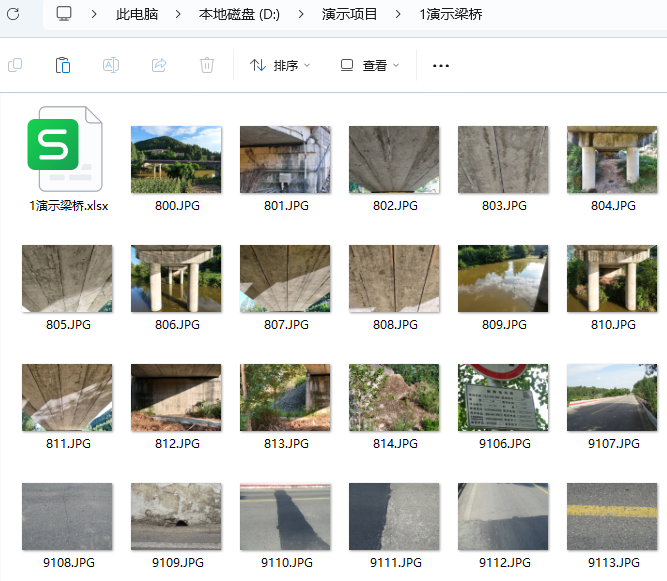The height and width of the screenshot is (581, 667).
Task: Select the 805.JPG thumbnail
Action: (67, 279)
